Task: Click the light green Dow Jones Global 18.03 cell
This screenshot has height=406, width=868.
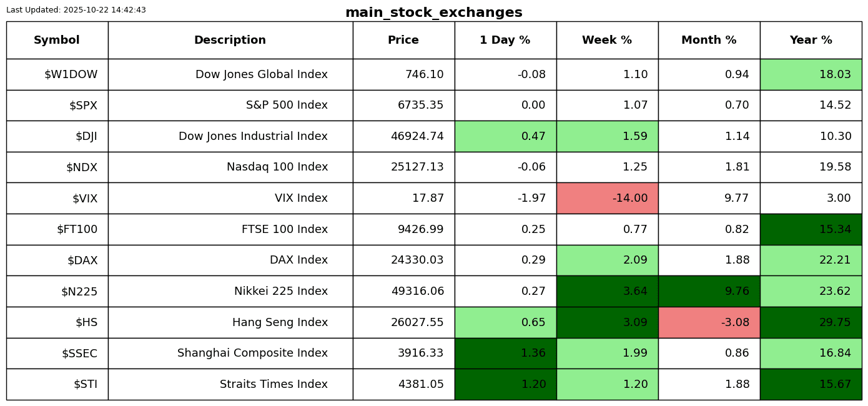Action: [811, 75]
